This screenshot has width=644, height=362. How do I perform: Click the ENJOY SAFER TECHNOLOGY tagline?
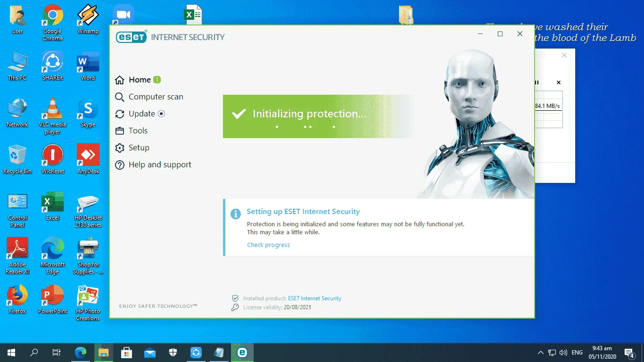158,306
